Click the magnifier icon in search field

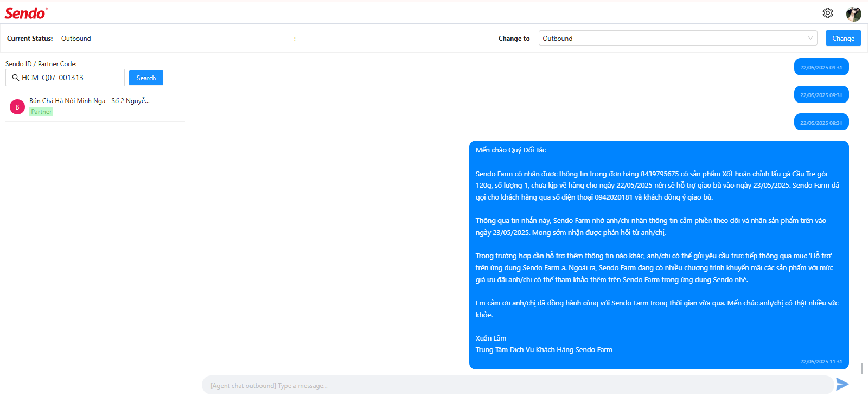click(16, 78)
